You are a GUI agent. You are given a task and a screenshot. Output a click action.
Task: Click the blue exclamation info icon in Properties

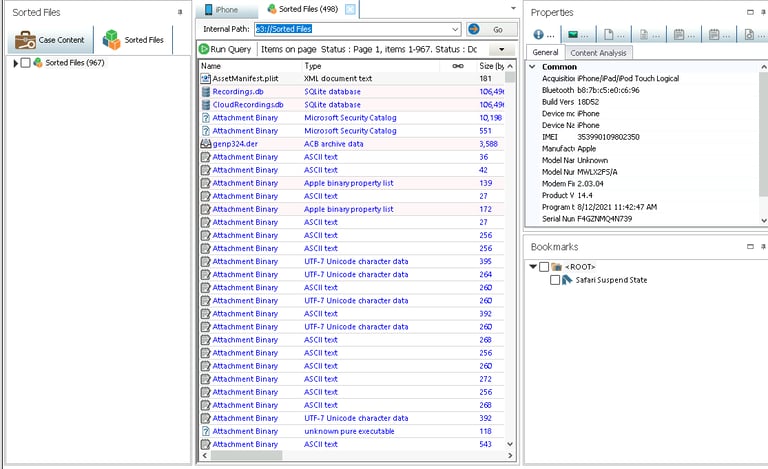pos(538,34)
